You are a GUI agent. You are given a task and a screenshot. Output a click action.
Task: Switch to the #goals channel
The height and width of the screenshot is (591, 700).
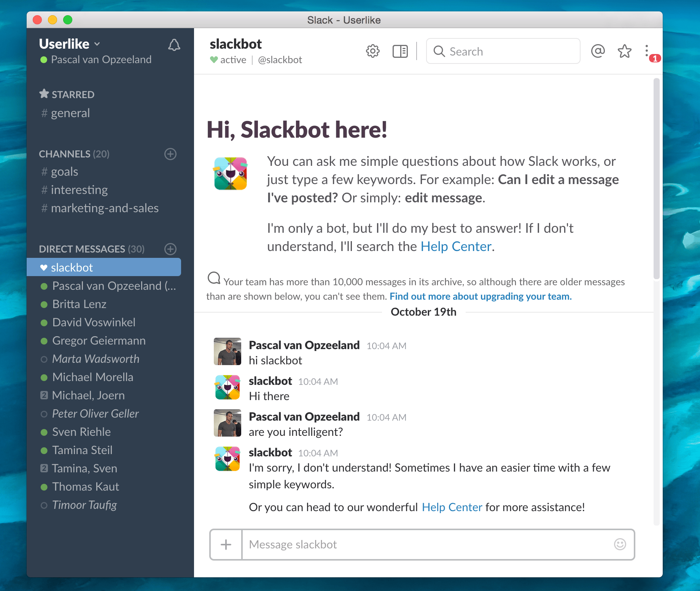click(64, 172)
